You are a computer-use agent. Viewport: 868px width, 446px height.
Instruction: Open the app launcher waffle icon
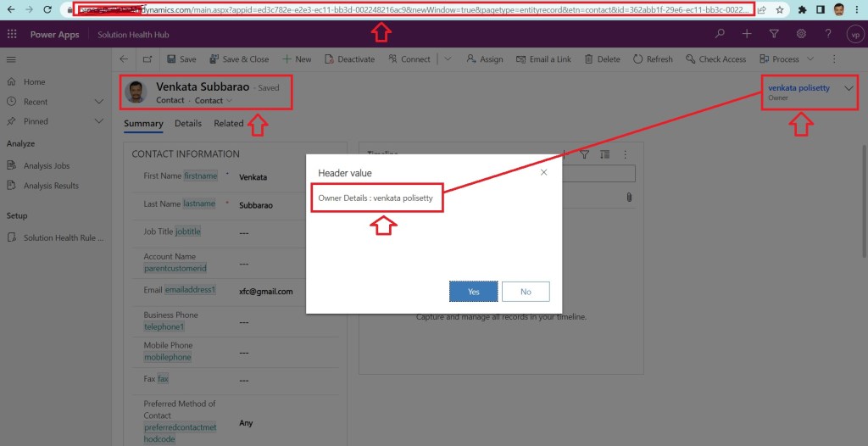coord(12,34)
